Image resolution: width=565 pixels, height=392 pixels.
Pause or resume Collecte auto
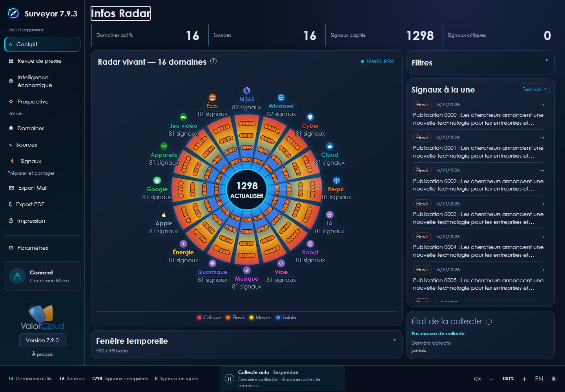coord(230,379)
